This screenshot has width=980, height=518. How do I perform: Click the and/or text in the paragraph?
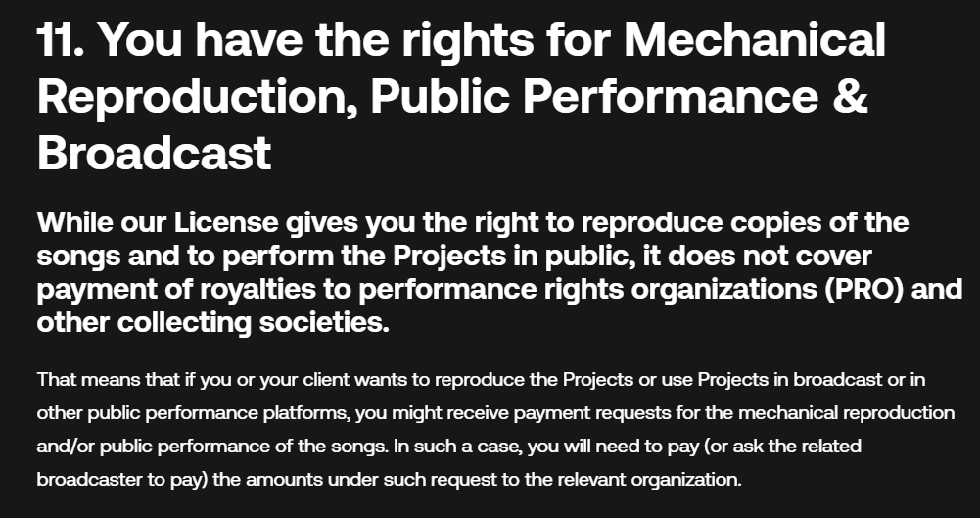pos(66,447)
